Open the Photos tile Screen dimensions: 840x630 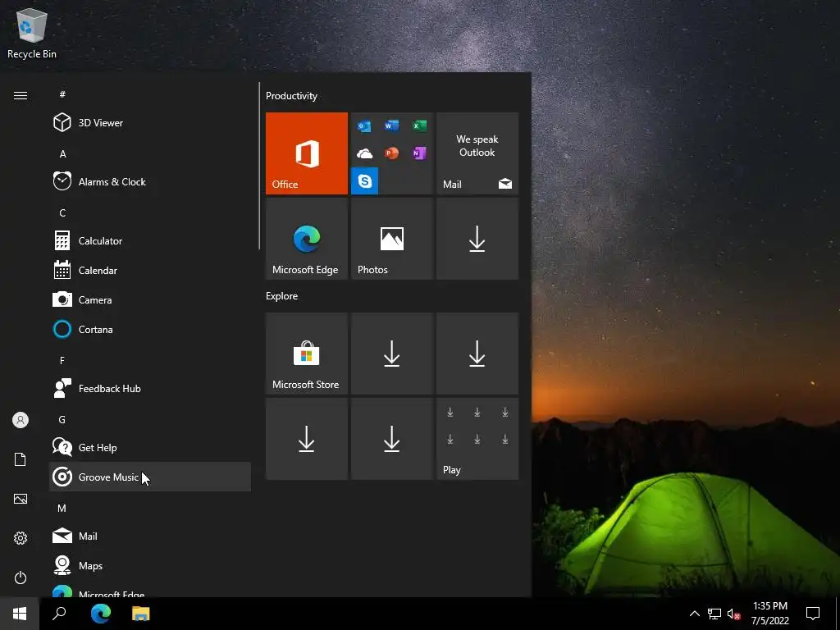(x=391, y=239)
